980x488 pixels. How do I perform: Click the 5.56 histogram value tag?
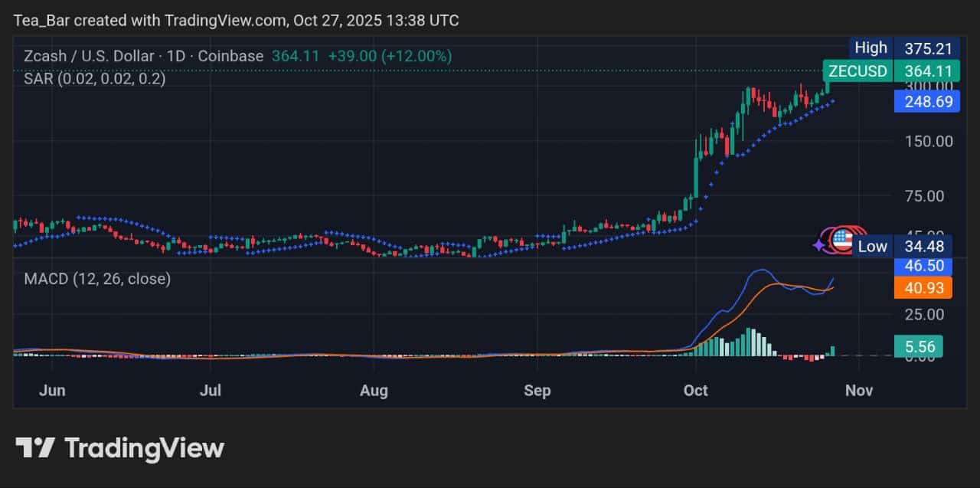(919, 346)
